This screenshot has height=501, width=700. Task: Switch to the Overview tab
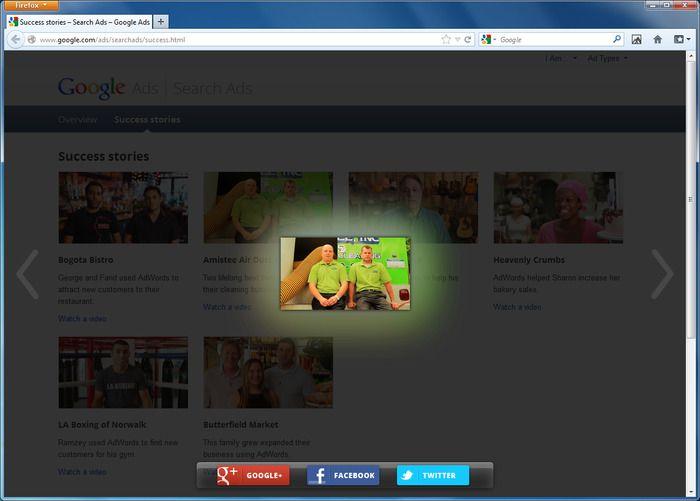tap(78, 120)
